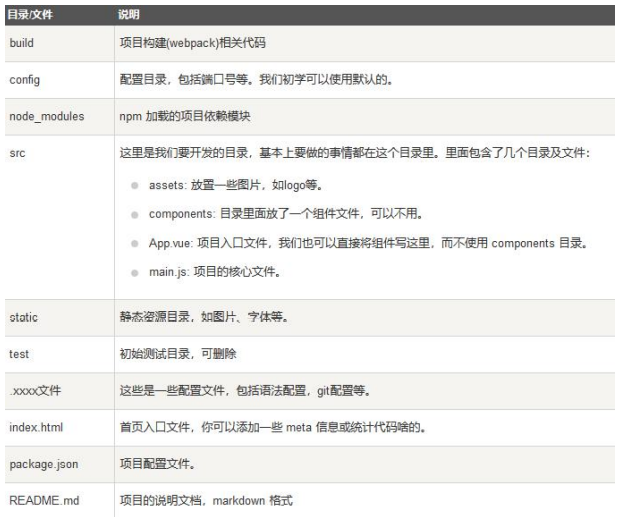
Task: Click the bullet beside "App.vue"
Action: pyautogui.click(x=135, y=244)
